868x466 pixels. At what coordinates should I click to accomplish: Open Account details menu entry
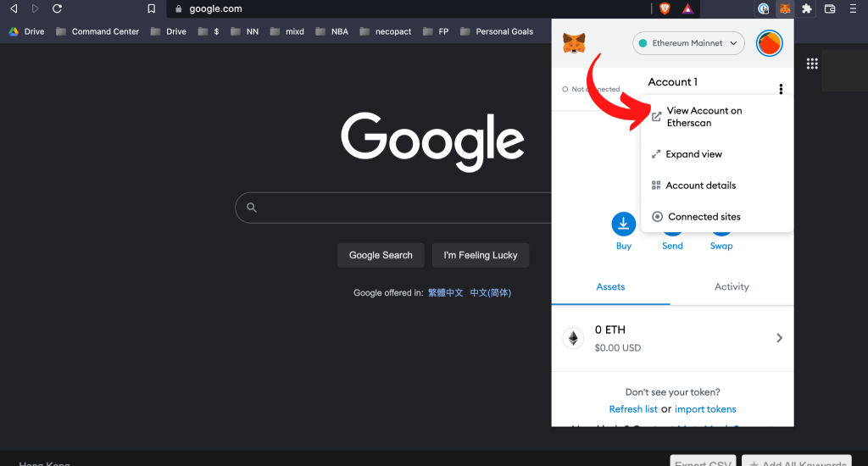tap(700, 186)
